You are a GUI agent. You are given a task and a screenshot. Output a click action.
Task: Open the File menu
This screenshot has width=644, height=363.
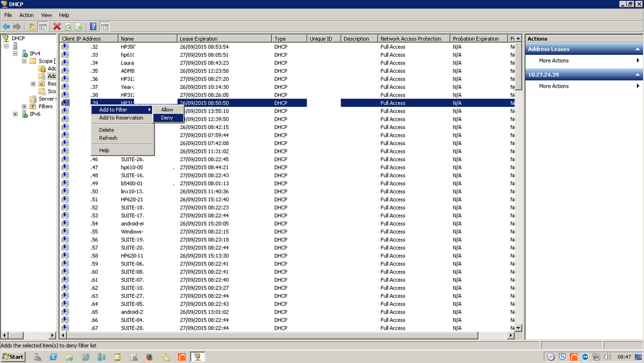click(x=8, y=15)
